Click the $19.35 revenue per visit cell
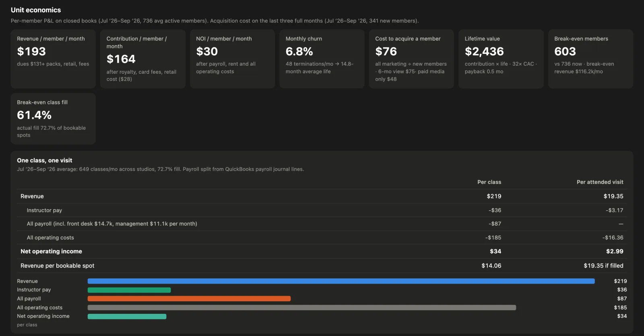 click(x=613, y=196)
